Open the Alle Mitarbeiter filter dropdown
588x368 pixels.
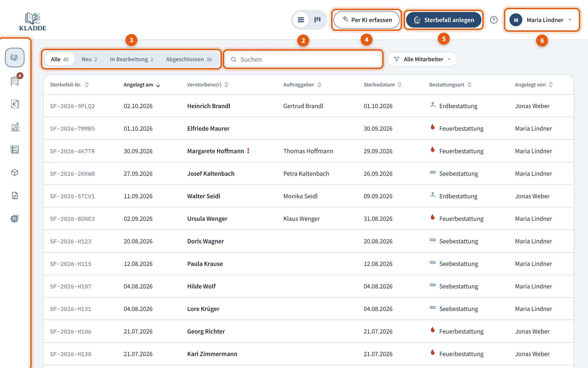pos(422,59)
